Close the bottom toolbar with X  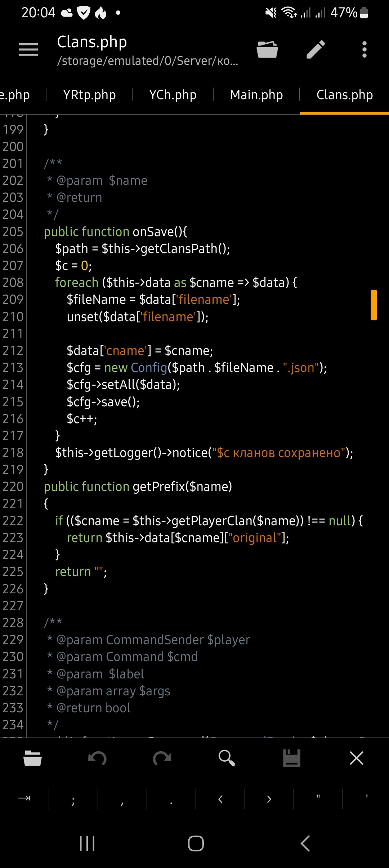tap(357, 758)
